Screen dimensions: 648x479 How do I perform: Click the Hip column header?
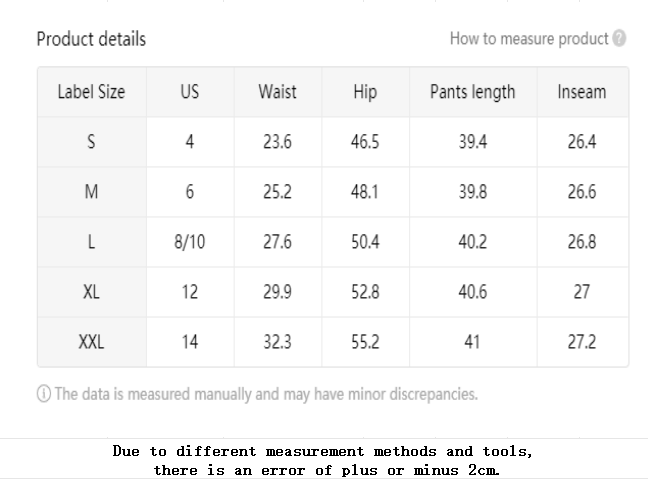365,92
